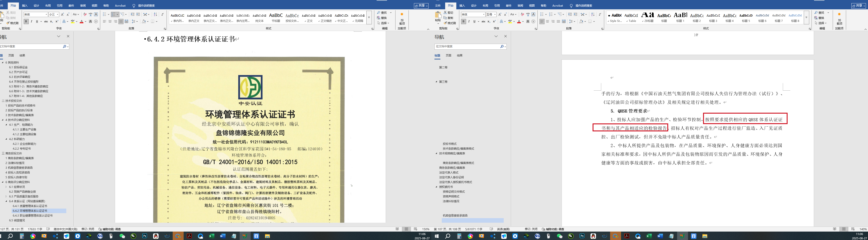Open the Acrobat tab in the left window

coord(120,6)
